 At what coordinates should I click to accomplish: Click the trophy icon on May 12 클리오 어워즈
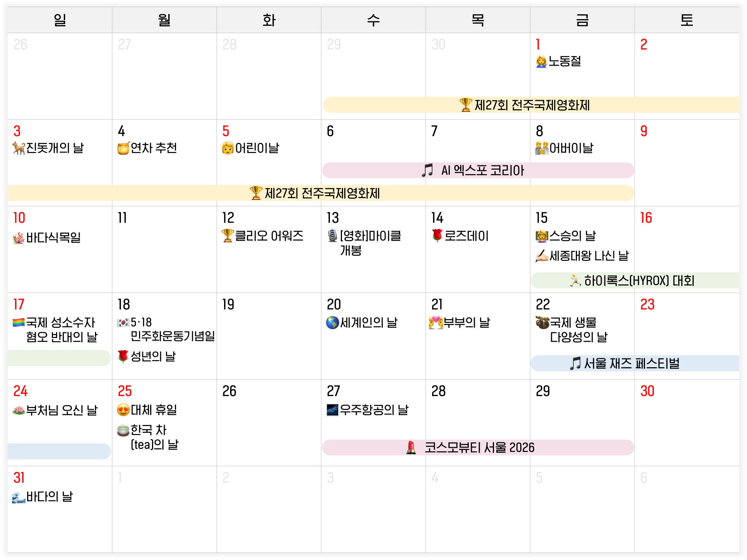227,236
